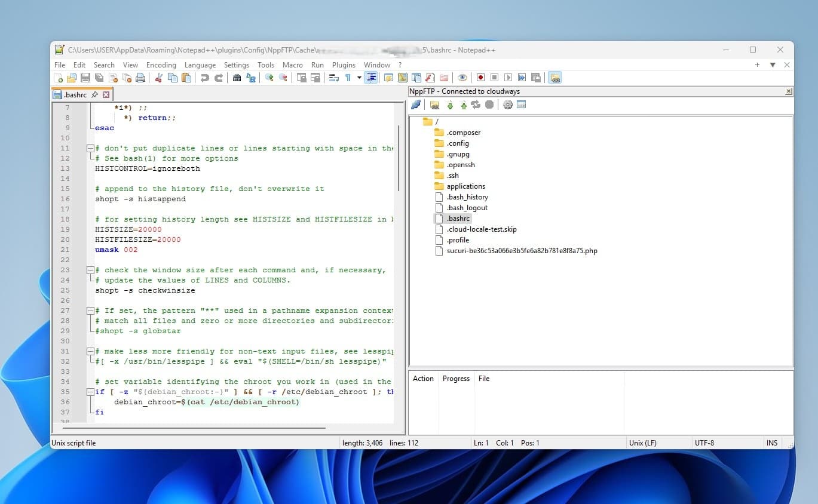Image resolution: width=818 pixels, height=504 pixels.
Task: Select the sucuri php file in the FTP tree
Action: coord(522,251)
